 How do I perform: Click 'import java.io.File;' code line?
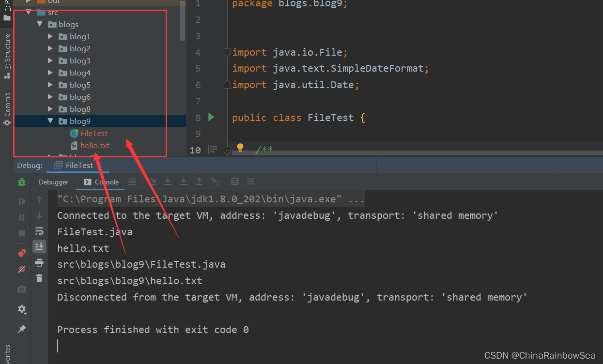[x=290, y=52]
